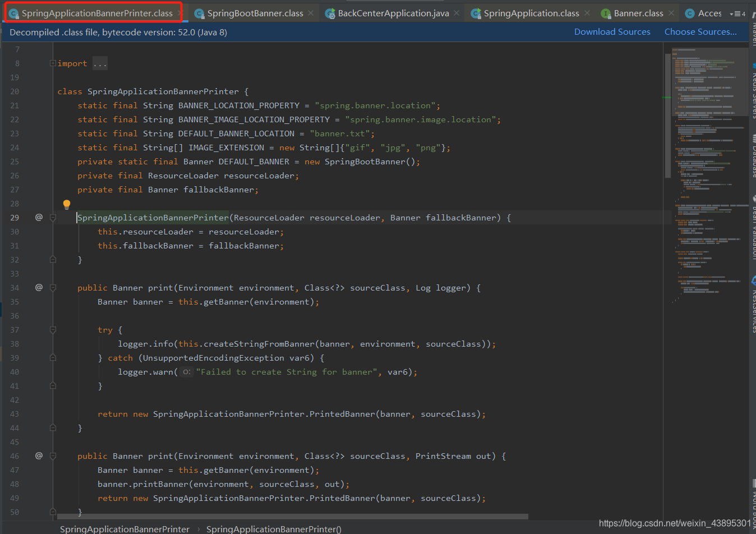
Task: Click the "spring.banner.image.location" string
Action: [x=421, y=119]
